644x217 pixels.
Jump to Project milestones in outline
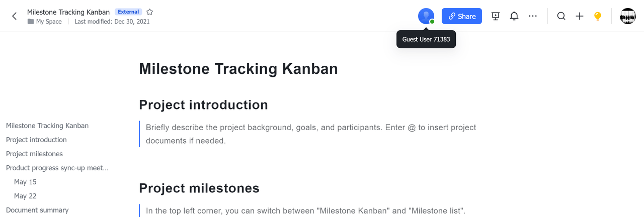(x=34, y=154)
